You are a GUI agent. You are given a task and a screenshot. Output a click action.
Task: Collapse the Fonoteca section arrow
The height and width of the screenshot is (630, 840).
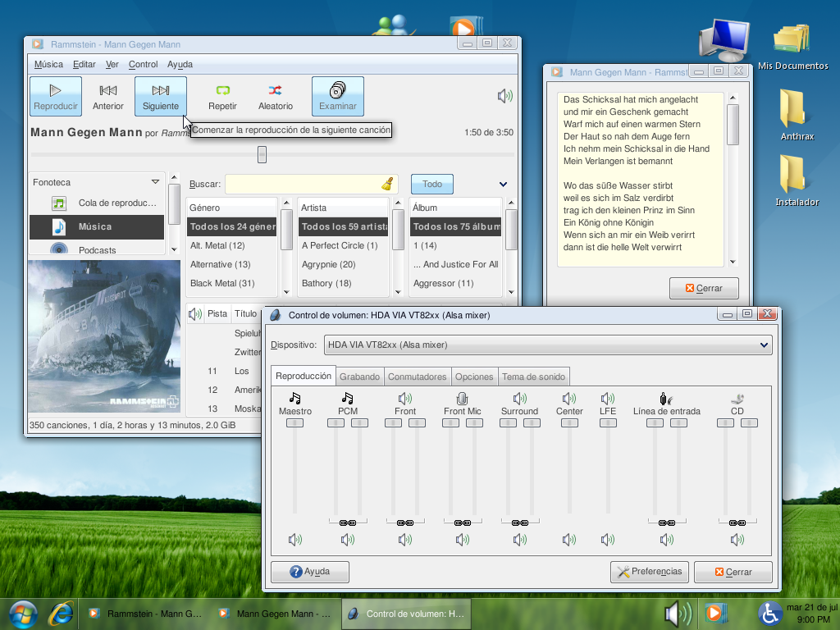point(155,182)
